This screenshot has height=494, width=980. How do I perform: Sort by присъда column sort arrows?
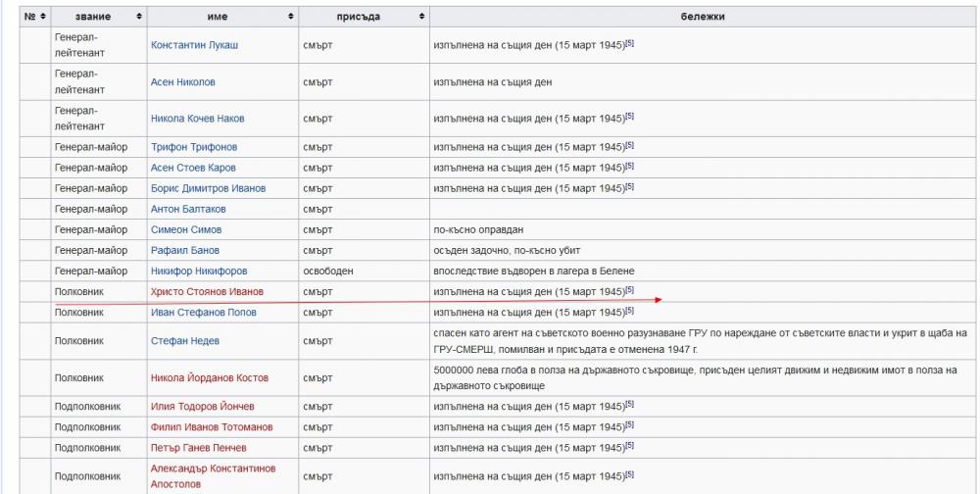(x=421, y=17)
